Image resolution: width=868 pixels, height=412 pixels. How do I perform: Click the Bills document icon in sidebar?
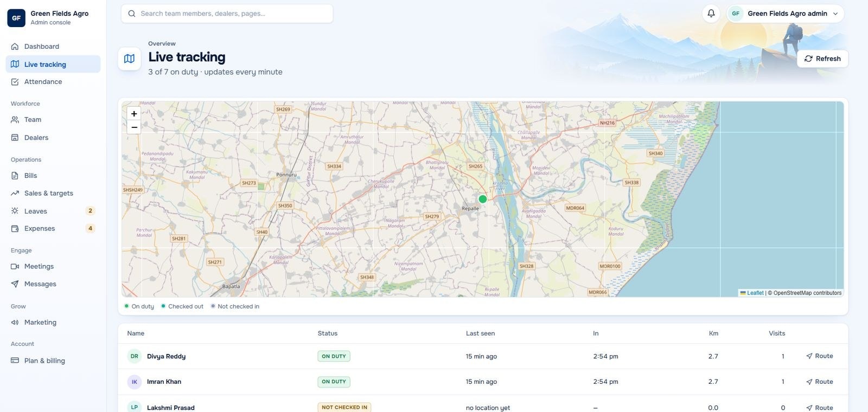coord(15,176)
